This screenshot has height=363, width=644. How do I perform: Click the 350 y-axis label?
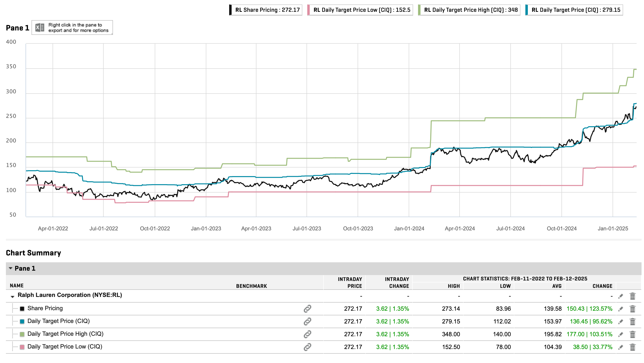tap(11, 67)
